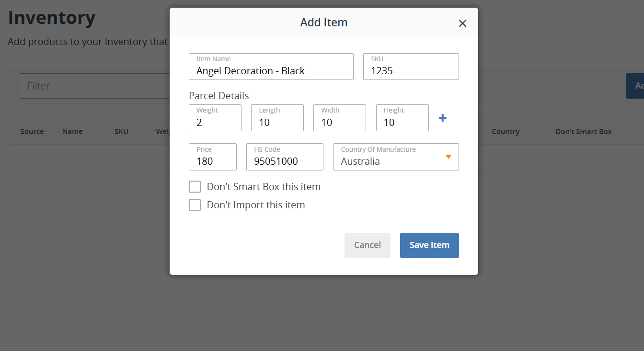Edit the Item Name field
Image resolution: width=644 pixels, height=351 pixels.
(271, 67)
